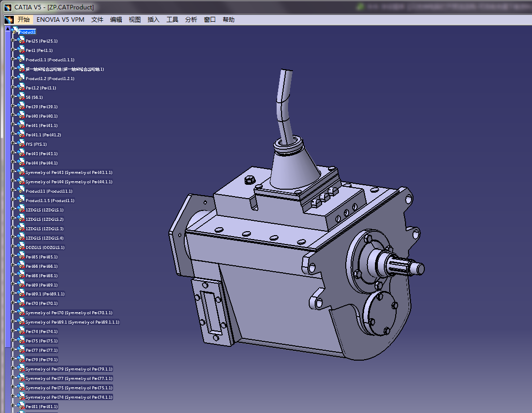Expand the Part65 (Part65.1) tree node
The height and width of the screenshot is (413, 532).
tap(13, 256)
